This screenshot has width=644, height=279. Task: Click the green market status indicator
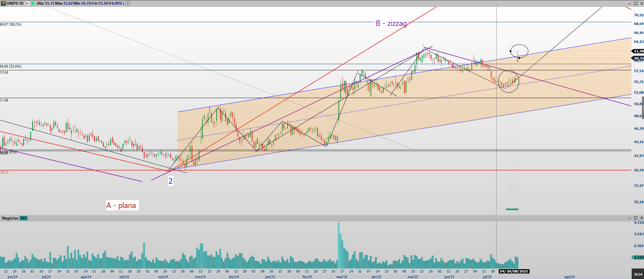(x=33, y=3)
